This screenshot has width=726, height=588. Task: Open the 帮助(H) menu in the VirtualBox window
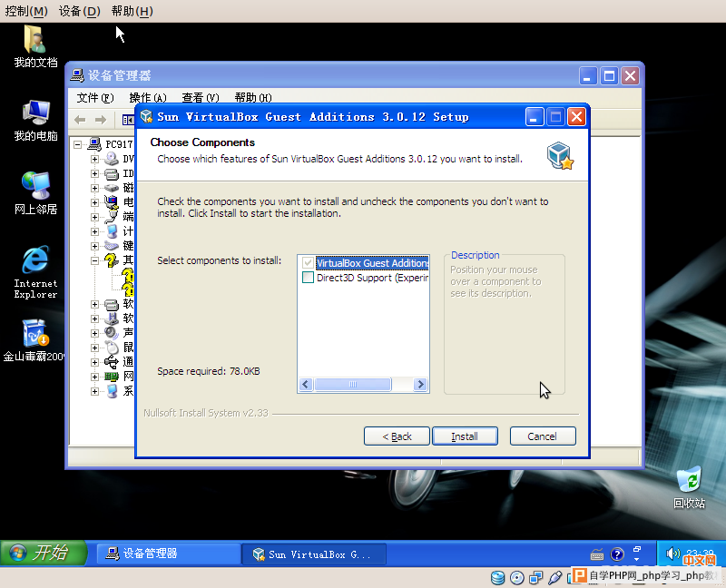point(132,11)
